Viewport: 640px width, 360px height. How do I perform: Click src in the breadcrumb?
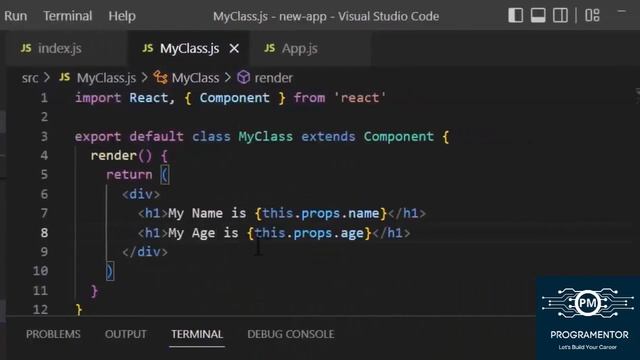point(30,78)
